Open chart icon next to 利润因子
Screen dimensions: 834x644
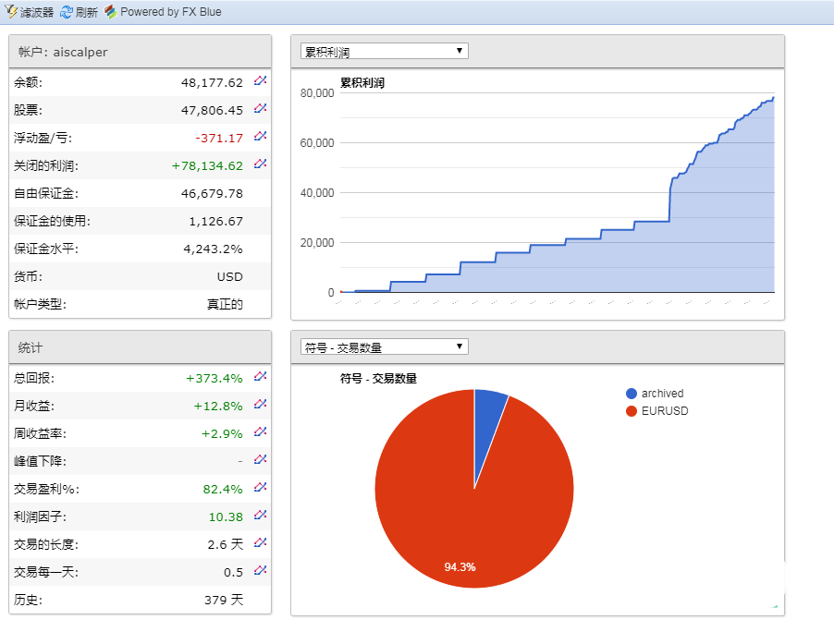[260, 515]
